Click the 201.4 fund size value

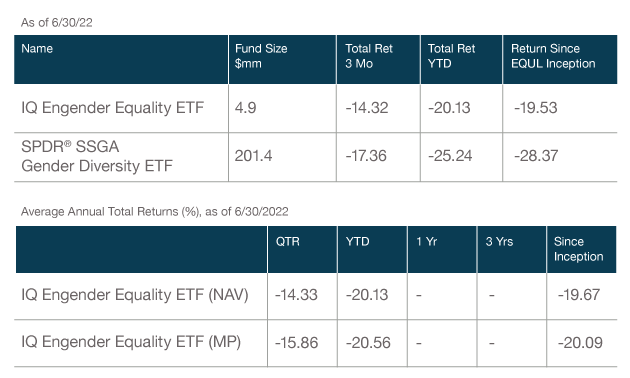254,156
